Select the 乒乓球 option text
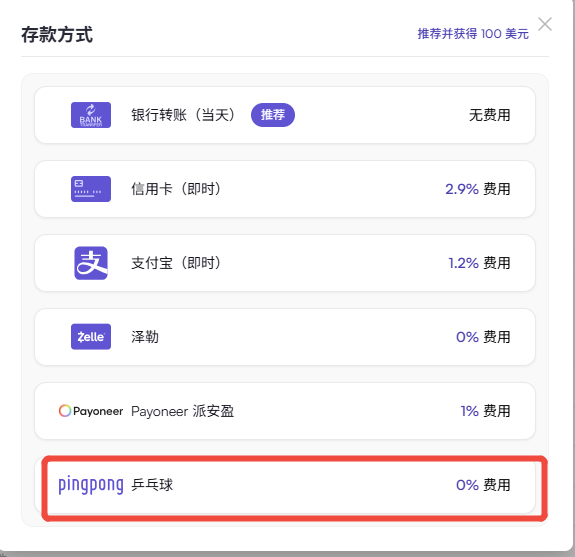Screen dimensions: 575x557 152,485
